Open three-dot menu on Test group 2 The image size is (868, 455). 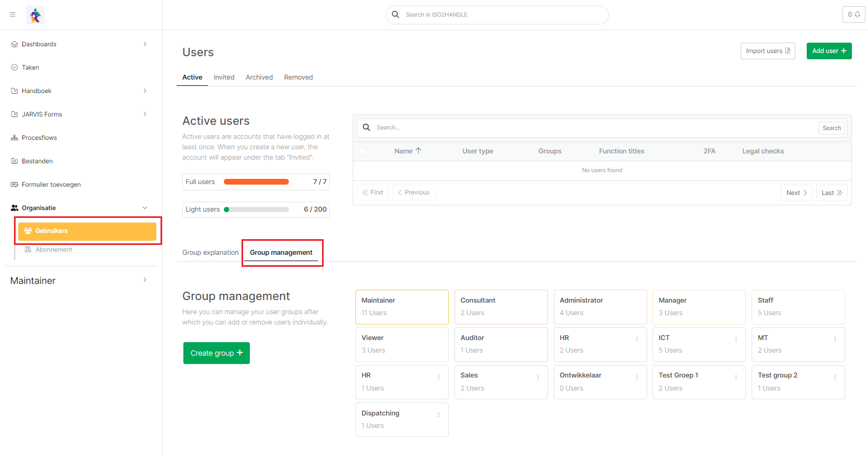(x=835, y=377)
